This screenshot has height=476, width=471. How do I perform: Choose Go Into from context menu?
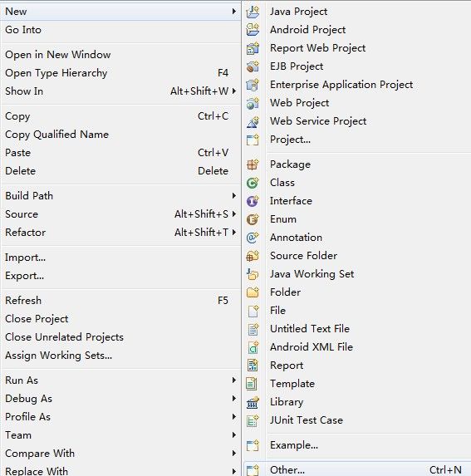120,30
